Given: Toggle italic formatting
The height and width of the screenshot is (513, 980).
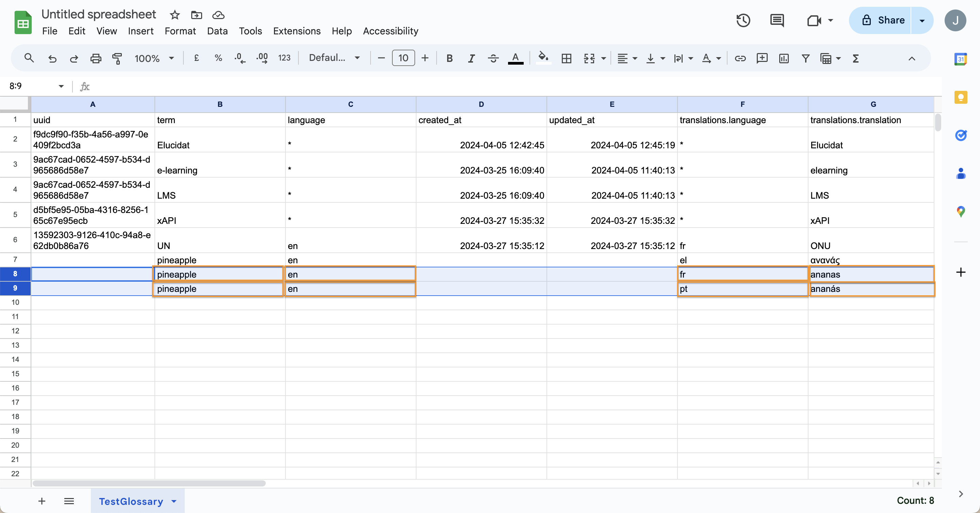Looking at the screenshot, I should tap(471, 58).
